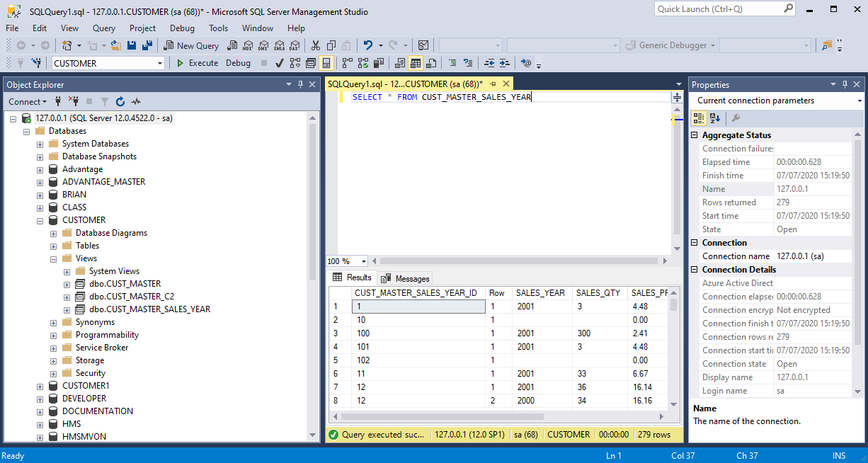Switch output to Results to File
This screenshot has height=463, width=868.
[431, 63]
